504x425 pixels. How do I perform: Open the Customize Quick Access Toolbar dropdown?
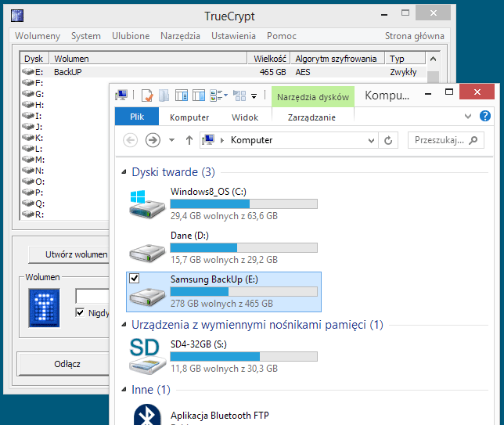(254, 95)
